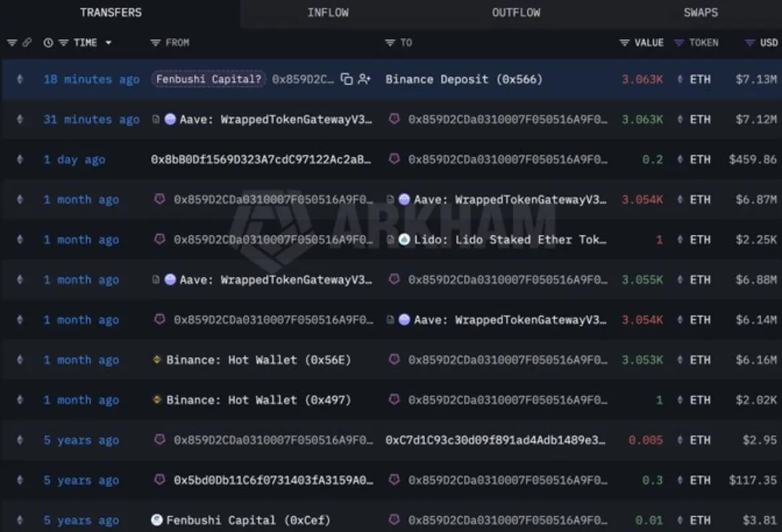Screen dimensions: 782x532
Task: Open the OUTFLOW tab
Action: click(516, 13)
